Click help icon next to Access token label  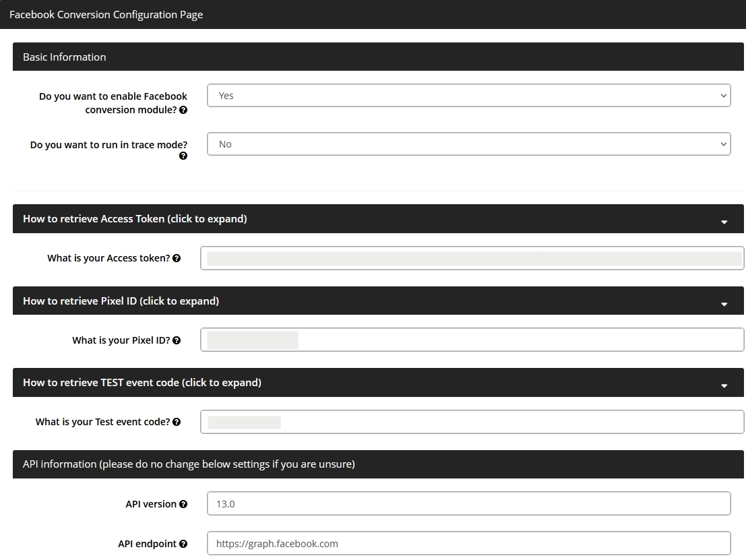click(x=177, y=258)
